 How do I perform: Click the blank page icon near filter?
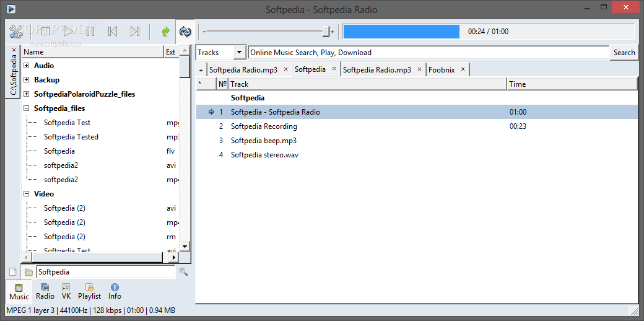tap(13, 272)
